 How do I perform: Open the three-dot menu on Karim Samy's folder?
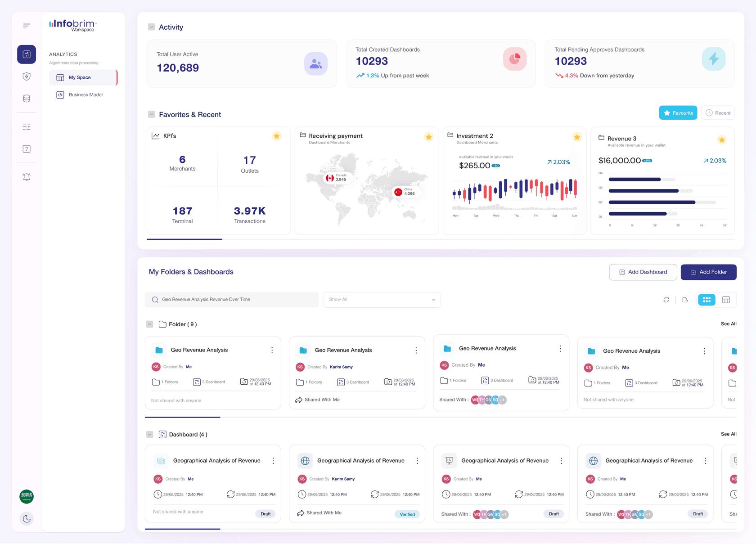(416, 350)
